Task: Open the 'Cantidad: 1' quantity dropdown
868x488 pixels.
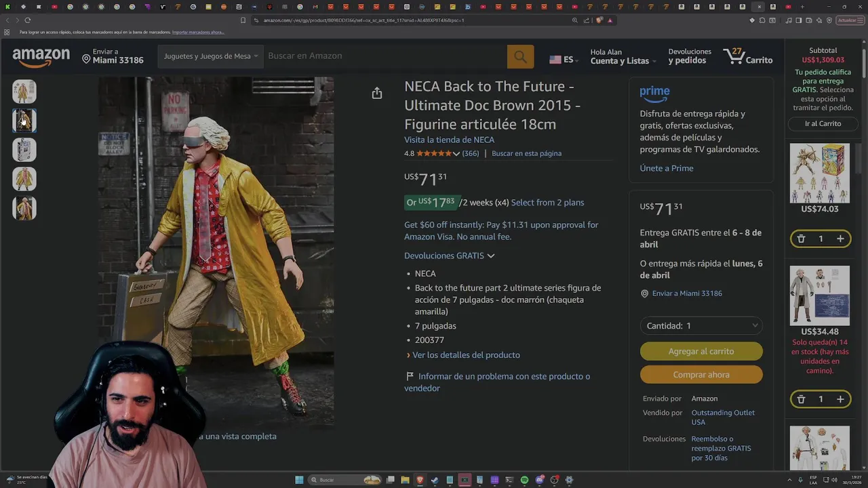Action: [701, 326]
